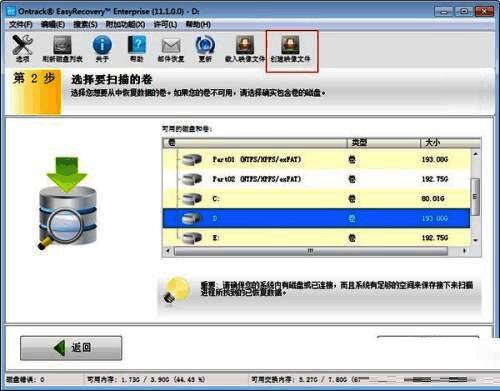Click the light bulb tip icon
Image resolution: width=500 pixels, height=391 pixels.
tap(177, 289)
